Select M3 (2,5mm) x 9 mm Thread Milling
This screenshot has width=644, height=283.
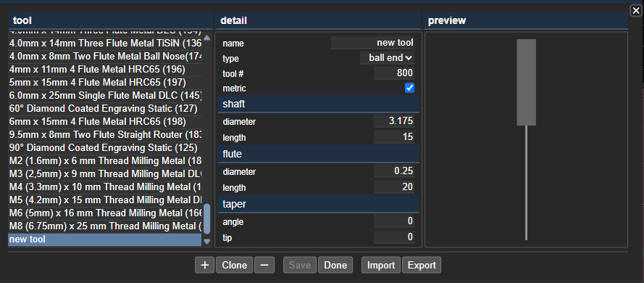(105, 174)
